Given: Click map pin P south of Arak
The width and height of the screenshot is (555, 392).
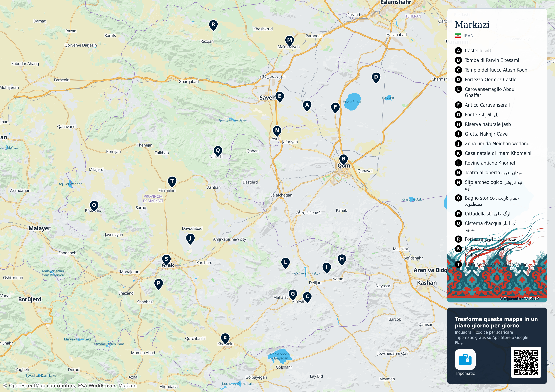Looking at the screenshot, I should pyautogui.click(x=159, y=284).
